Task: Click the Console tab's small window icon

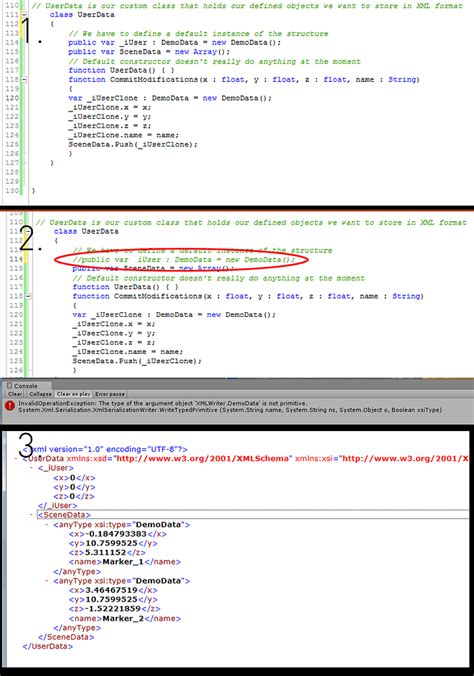Action: click(9, 385)
